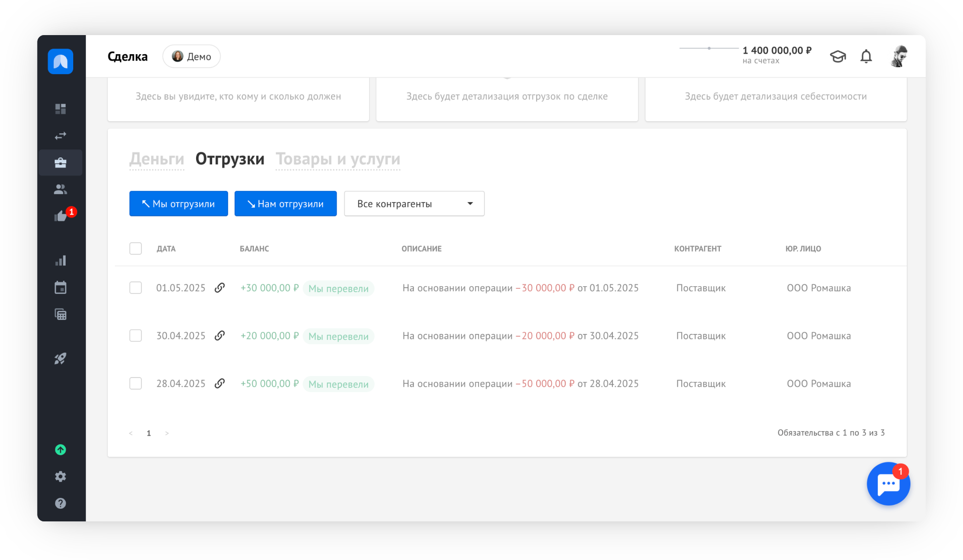Open the graduation cap training icon
This screenshot has width=963, height=560.
pyautogui.click(x=838, y=56)
